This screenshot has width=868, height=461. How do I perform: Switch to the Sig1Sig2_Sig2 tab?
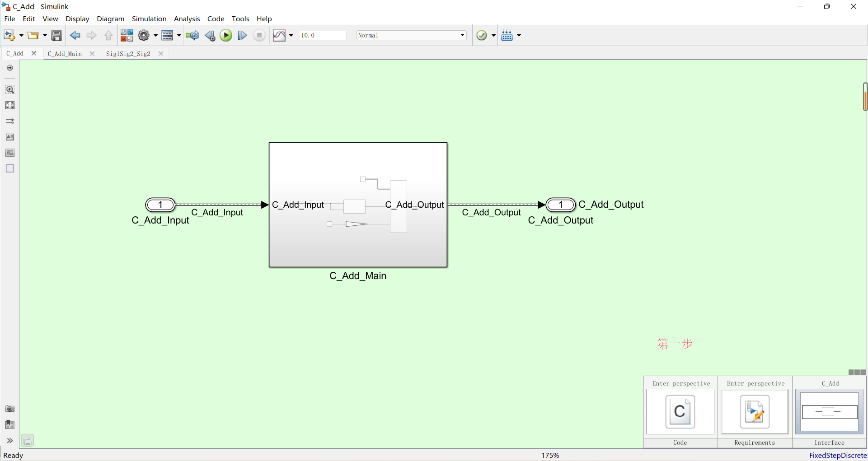[128, 54]
